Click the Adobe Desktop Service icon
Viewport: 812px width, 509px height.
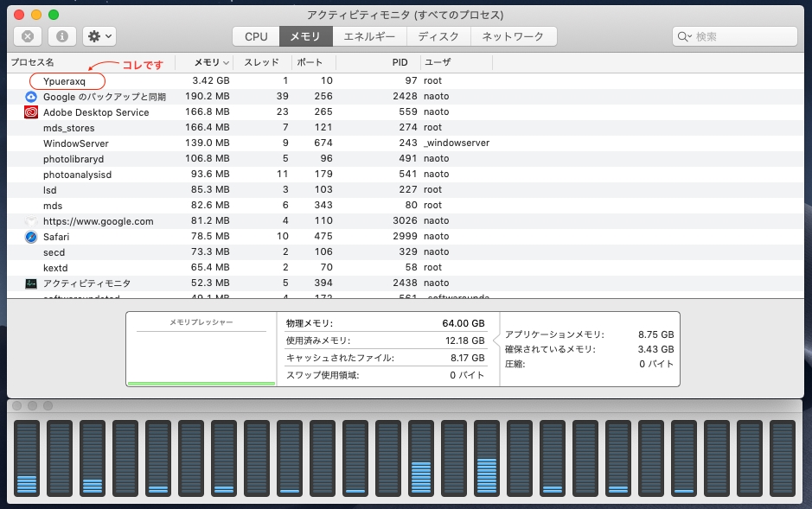click(x=31, y=112)
